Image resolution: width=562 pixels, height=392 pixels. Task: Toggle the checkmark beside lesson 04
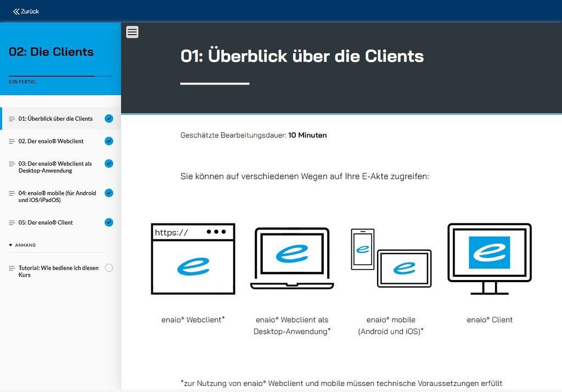click(109, 193)
